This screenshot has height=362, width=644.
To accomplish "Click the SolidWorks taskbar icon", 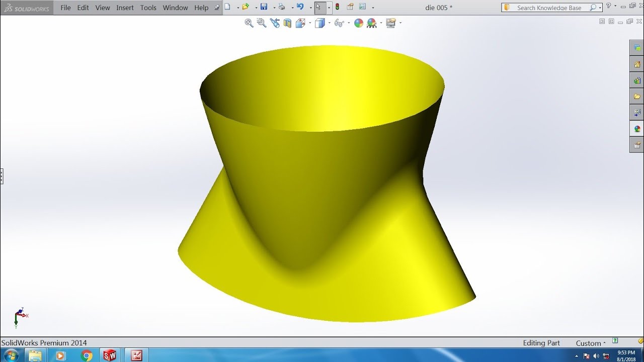I will tap(110, 355).
